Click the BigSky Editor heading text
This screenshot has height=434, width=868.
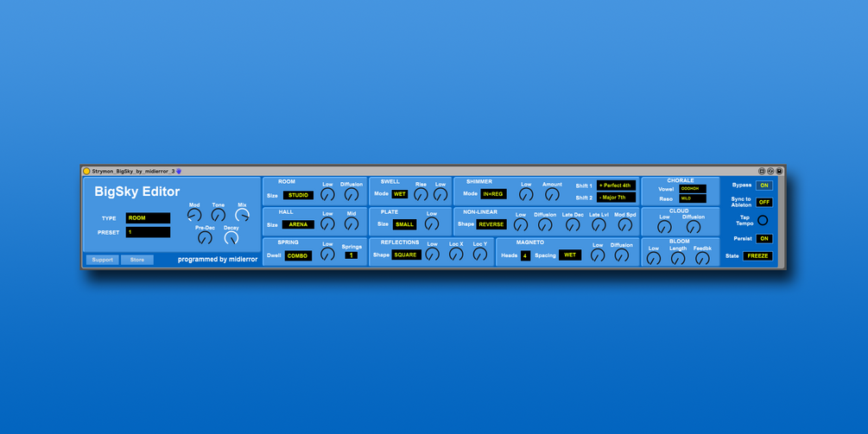point(136,192)
